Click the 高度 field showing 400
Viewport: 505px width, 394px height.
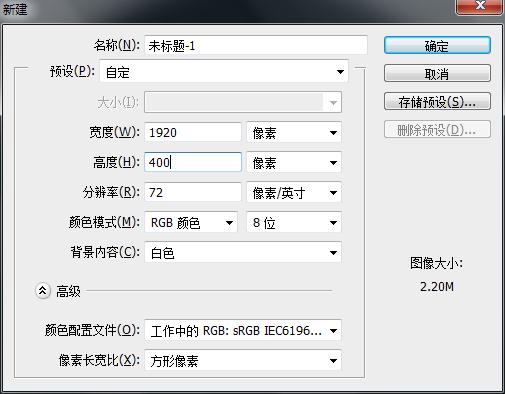tap(193, 162)
